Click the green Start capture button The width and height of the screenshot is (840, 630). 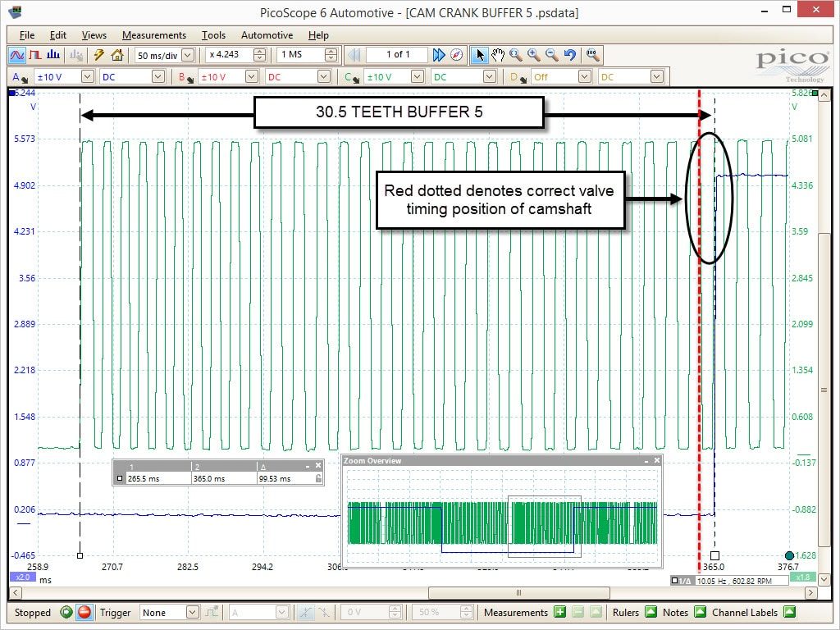(x=66, y=612)
